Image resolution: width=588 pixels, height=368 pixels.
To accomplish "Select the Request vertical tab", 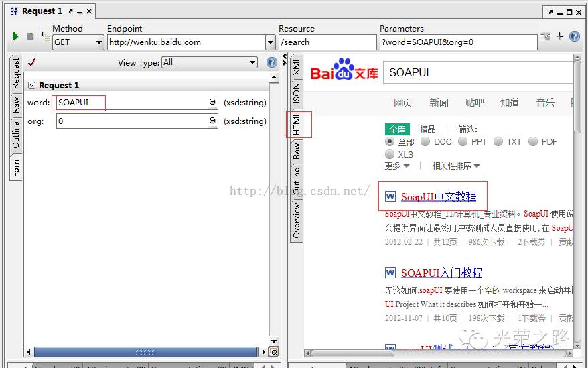I will point(16,73).
